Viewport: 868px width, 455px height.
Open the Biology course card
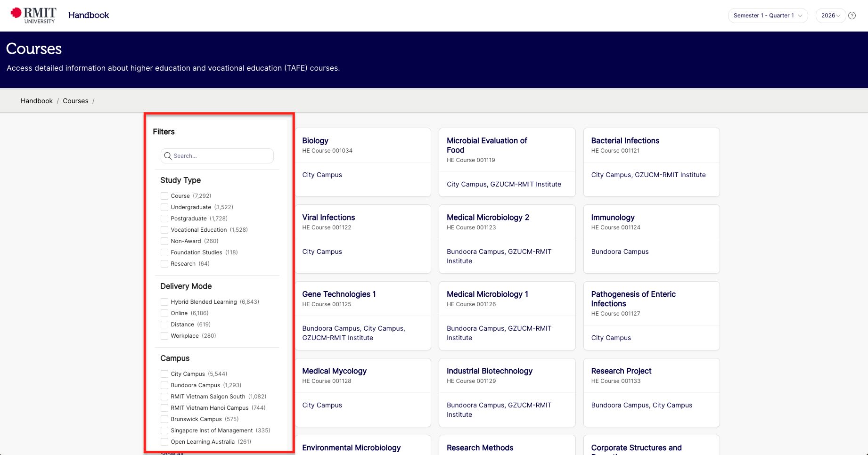[x=315, y=140]
